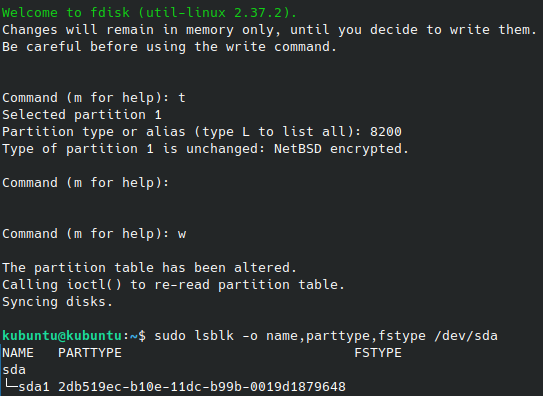Click the partition type value 8200
Viewport: 543px width, 396px height.
tap(386, 132)
